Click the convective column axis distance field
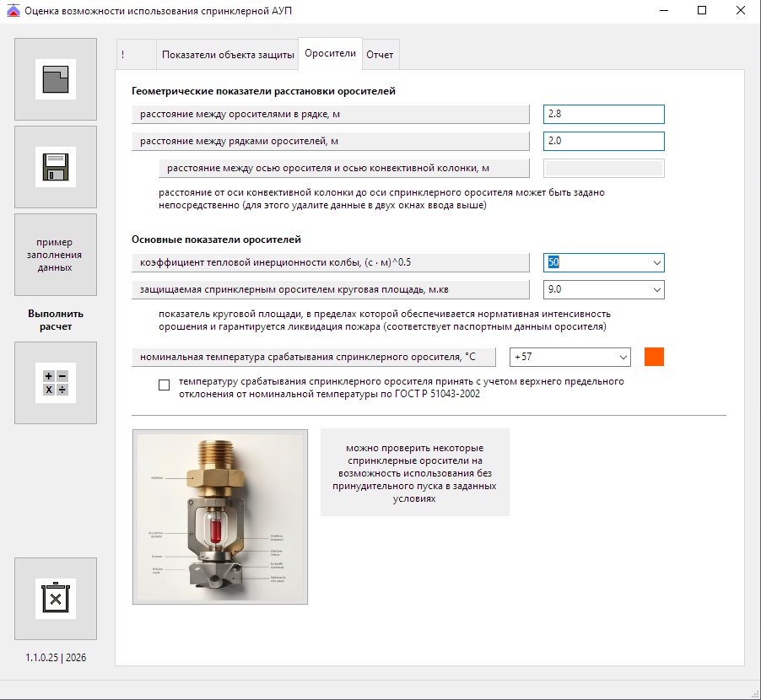The width and height of the screenshot is (761, 700). pos(603,169)
